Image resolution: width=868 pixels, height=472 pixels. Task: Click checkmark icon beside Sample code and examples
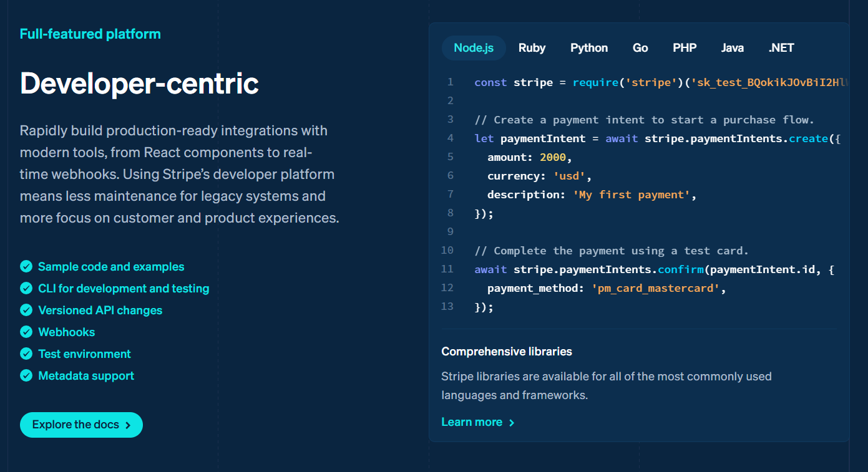[x=26, y=267]
